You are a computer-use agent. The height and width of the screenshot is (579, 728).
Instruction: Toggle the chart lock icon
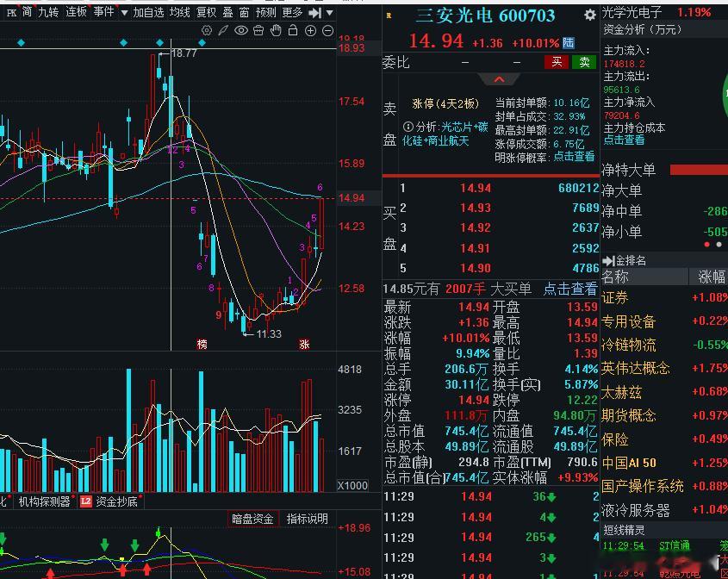[293, 30]
